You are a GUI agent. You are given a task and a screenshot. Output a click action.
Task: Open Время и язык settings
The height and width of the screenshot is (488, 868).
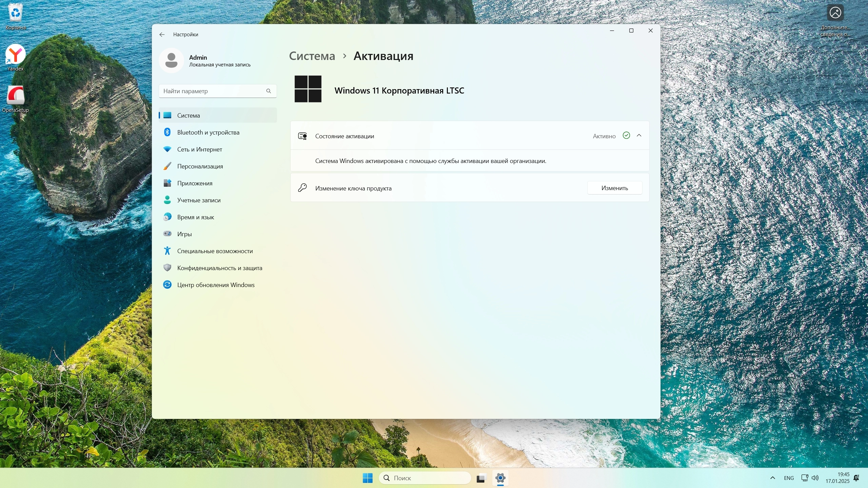coord(195,217)
